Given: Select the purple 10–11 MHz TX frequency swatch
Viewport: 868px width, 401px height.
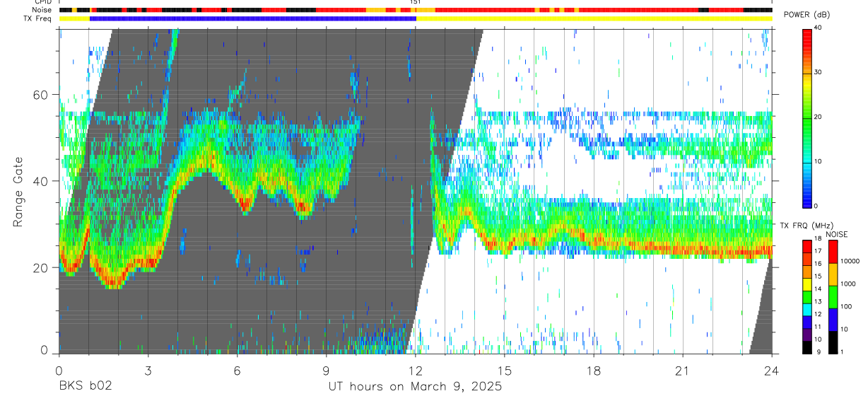Looking at the screenshot, I should (x=807, y=335).
